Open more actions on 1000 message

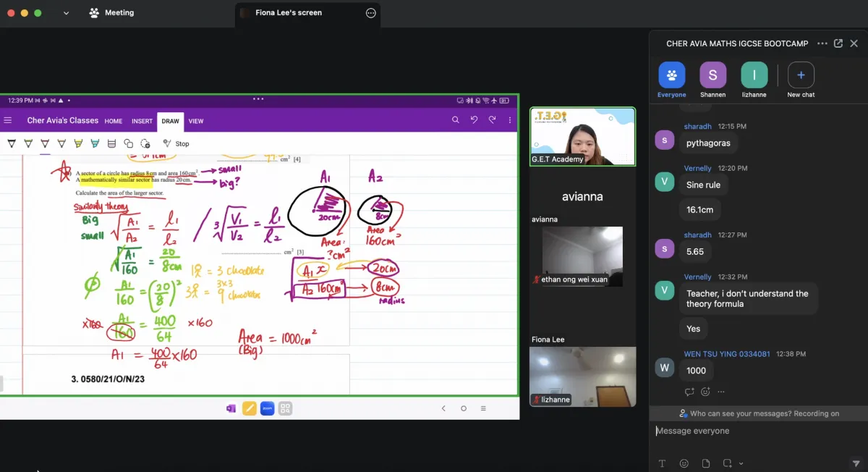pyautogui.click(x=721, y=392)
